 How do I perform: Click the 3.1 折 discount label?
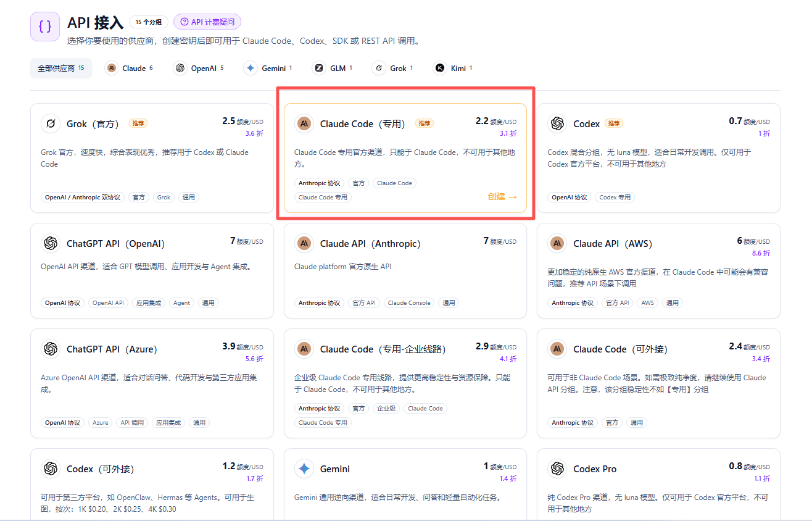[x=508, y=133]
